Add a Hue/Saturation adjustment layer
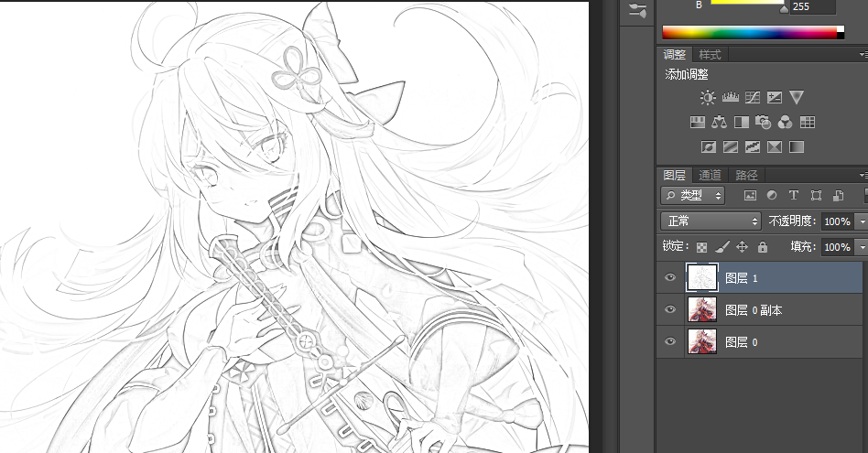 (698, 123)
